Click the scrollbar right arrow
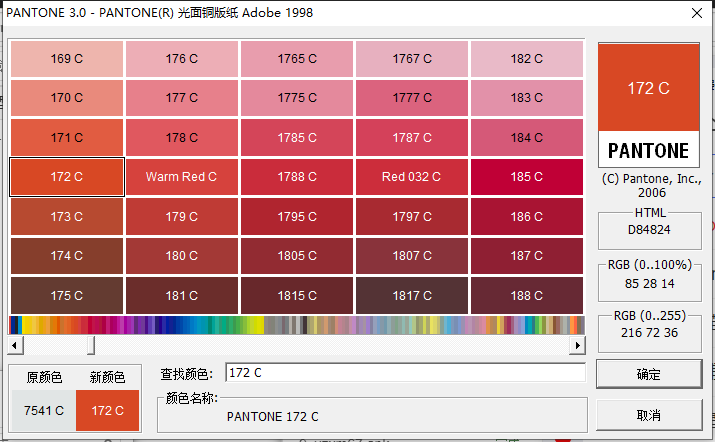This screenshot has height=442, width=715. point(577,345)
